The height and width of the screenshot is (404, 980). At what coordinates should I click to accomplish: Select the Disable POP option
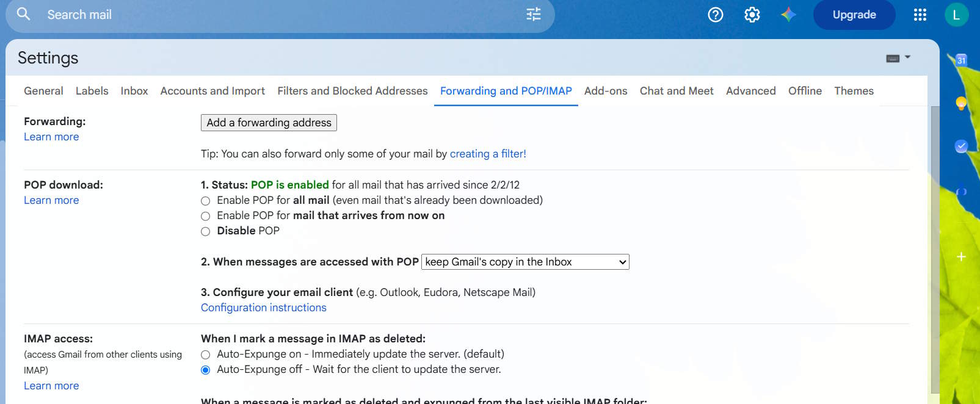(x=205, y=231)
